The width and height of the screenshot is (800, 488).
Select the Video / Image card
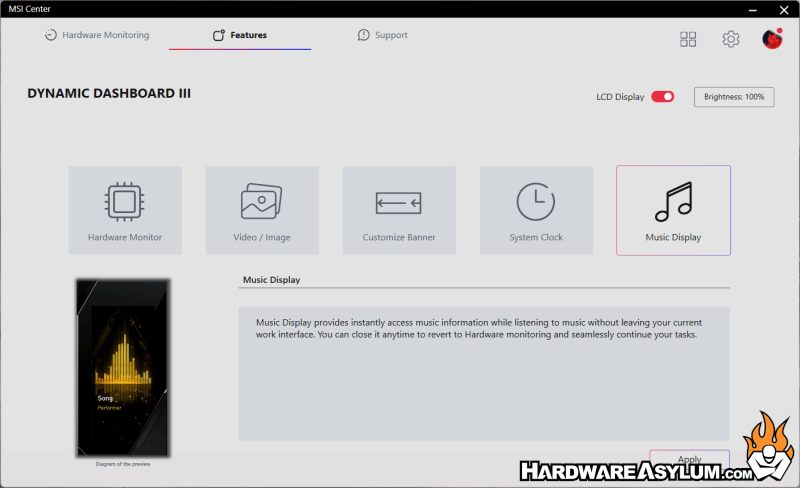coord(262,210)
